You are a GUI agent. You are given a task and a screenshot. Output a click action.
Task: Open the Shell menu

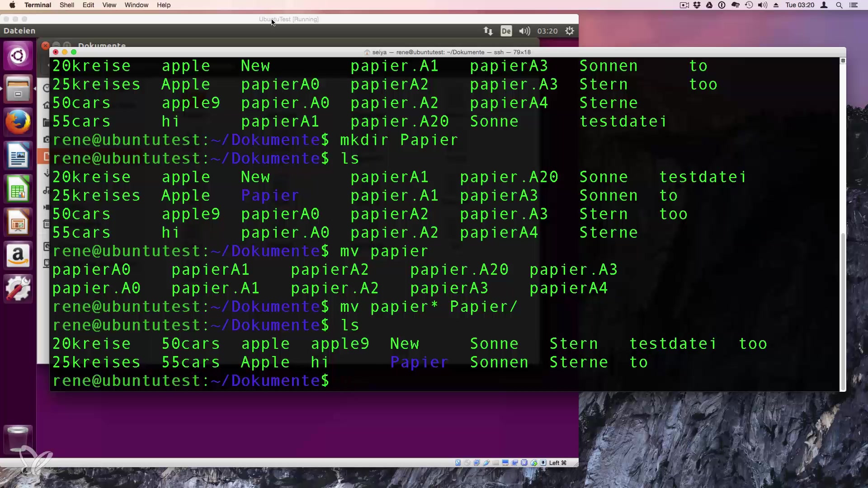[66, 5]
